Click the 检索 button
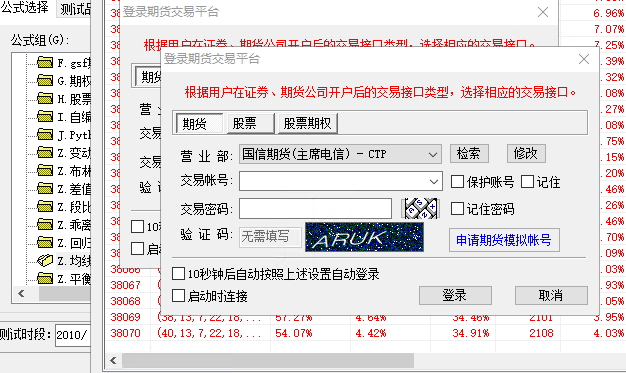Image resolution: width=626 pixels, height=373 pixels. pos(469,154)
